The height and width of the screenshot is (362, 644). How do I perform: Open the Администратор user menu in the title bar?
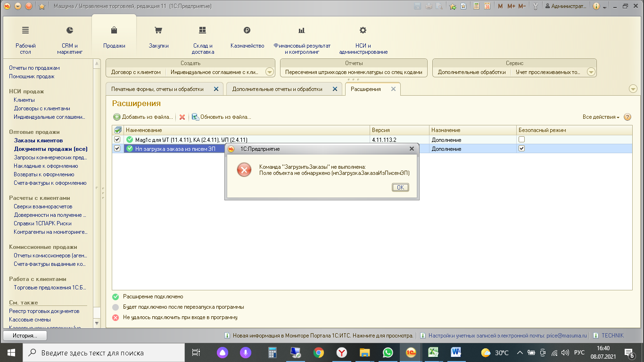[x=566, y=6]
